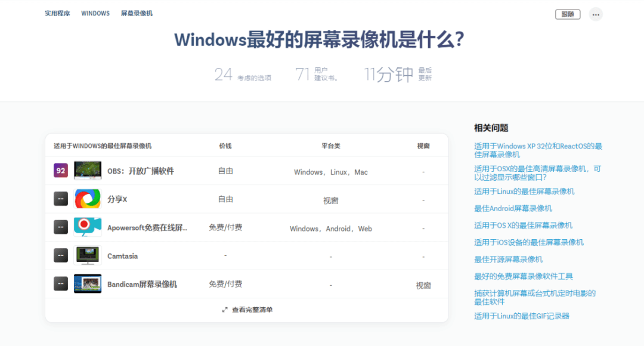Click the 71 用户建议书 statistic
The image size is (644, 346).
tap(316, 75)
